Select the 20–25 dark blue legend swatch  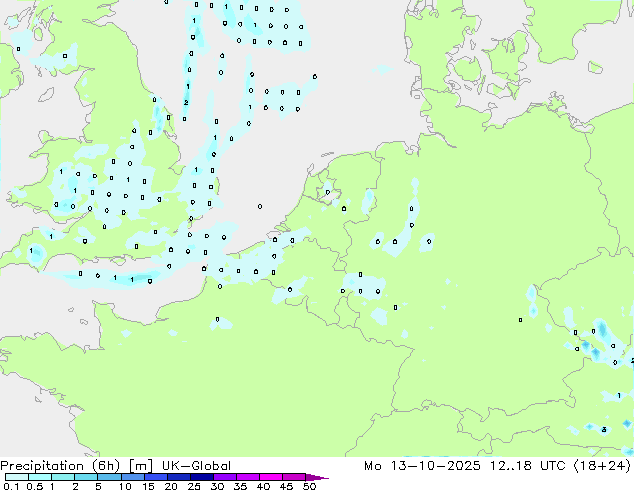point(179,477)
